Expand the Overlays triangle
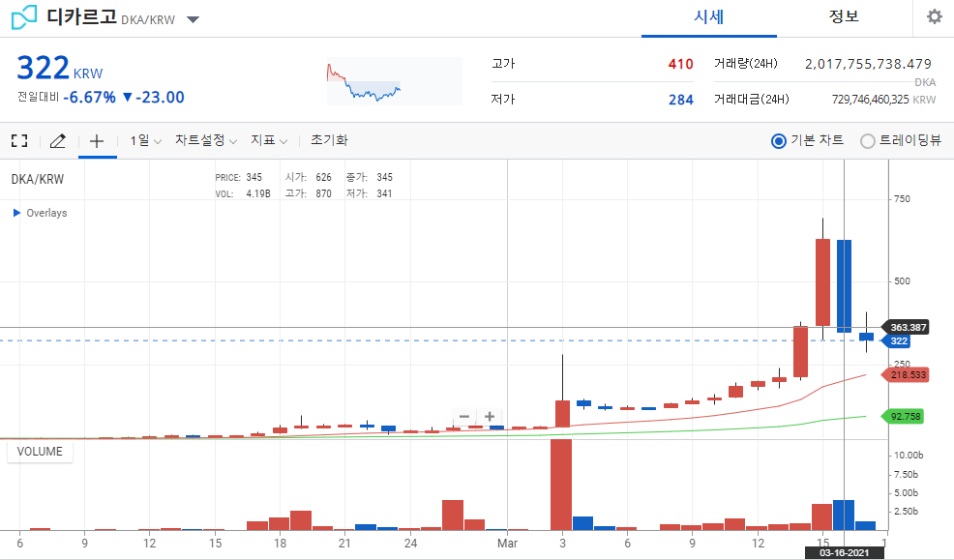 tap(17, 213)
